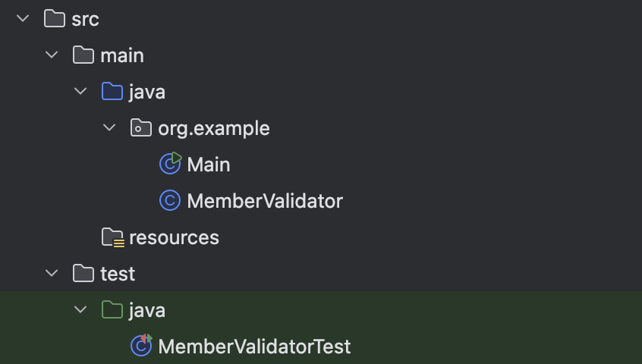
Task: Collapse the src folder chevron
Action: tap(23, 19)
